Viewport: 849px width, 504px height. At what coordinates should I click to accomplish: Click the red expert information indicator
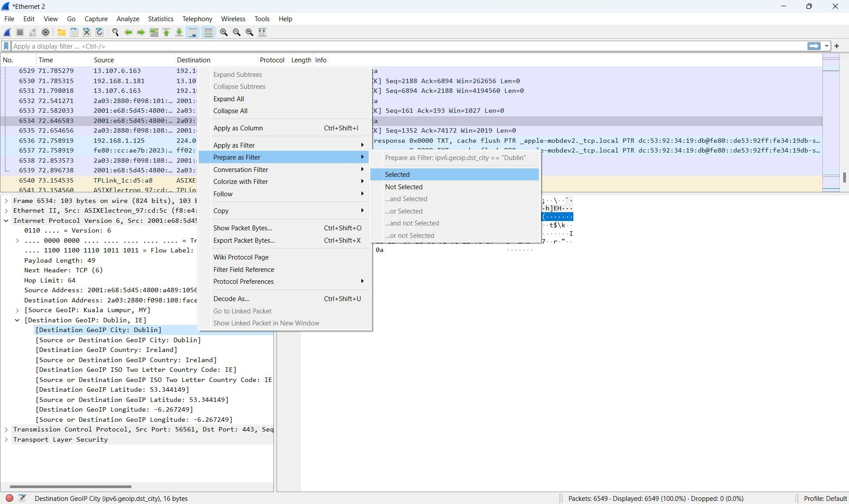tap(9, 498)
